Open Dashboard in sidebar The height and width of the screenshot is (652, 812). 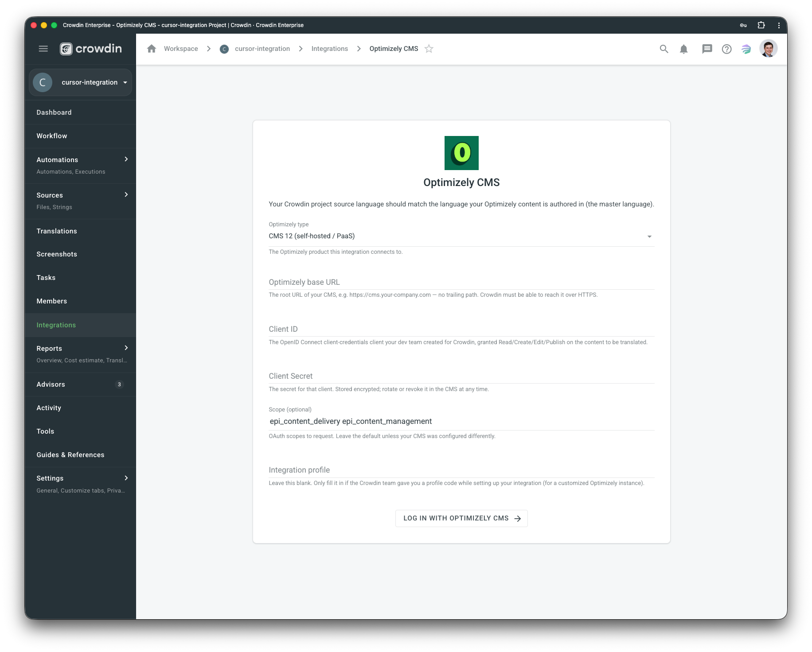(x=80, y=113)
